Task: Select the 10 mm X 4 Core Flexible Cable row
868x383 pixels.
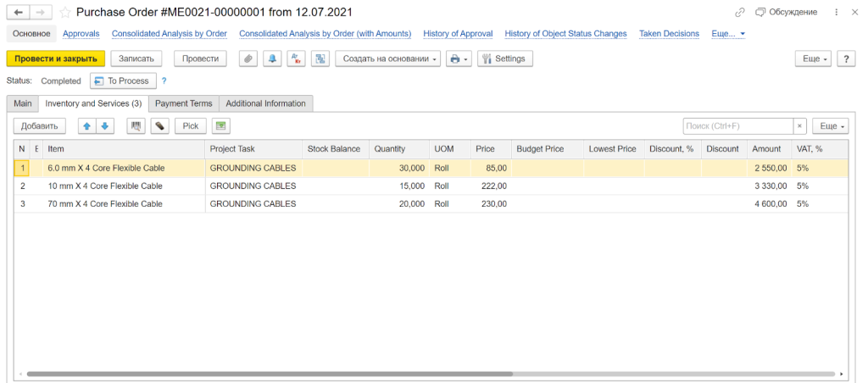Action: (105, 186)
